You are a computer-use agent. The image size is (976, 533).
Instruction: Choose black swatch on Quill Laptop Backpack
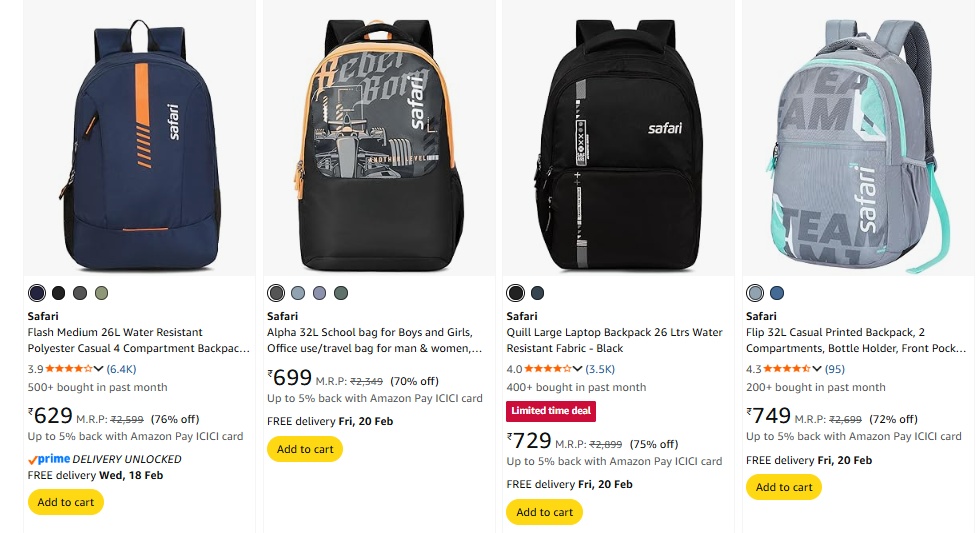pyautogui.click(x=516, y=293)
